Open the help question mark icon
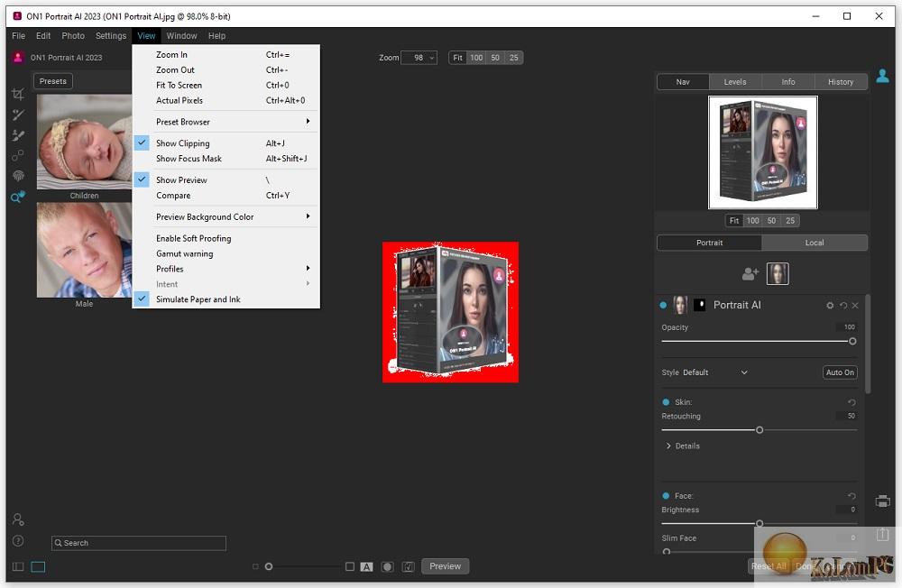This screenshot has height=588, width=902. pyautogui.click(x=18, y=541)
